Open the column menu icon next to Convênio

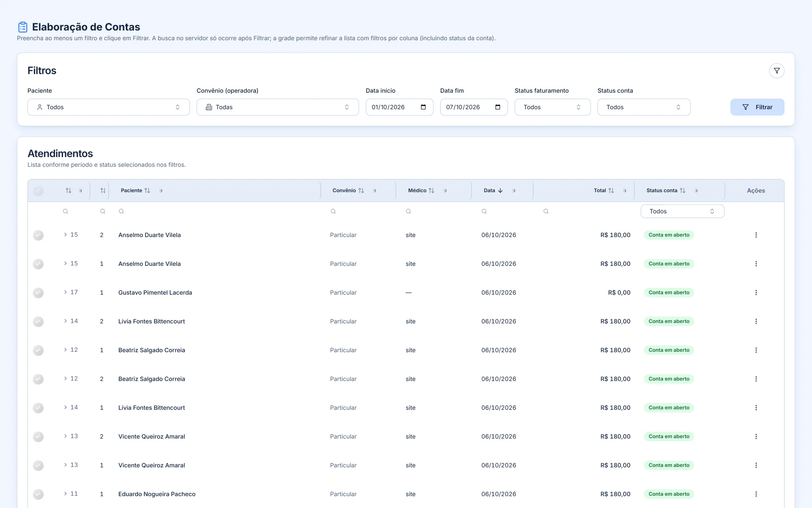point(374,190)
